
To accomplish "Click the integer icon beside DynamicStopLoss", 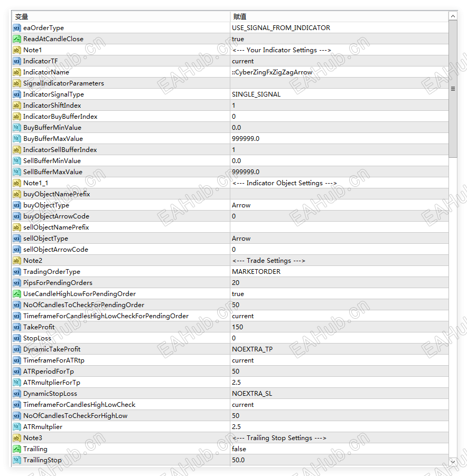I will coord(17,394).
